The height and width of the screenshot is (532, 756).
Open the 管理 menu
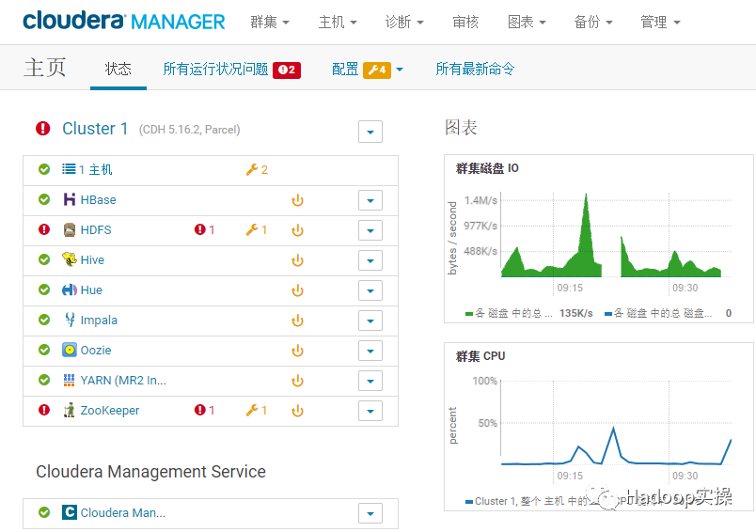tap(660, 23)
